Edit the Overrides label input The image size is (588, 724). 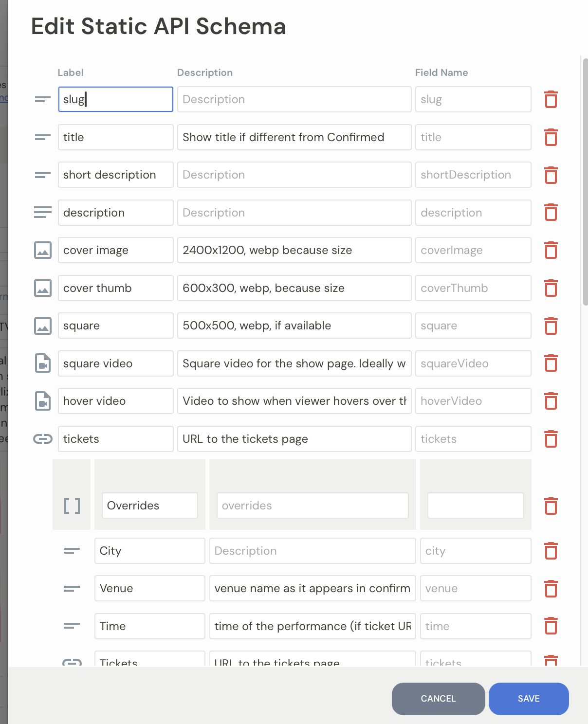(149, 506)
